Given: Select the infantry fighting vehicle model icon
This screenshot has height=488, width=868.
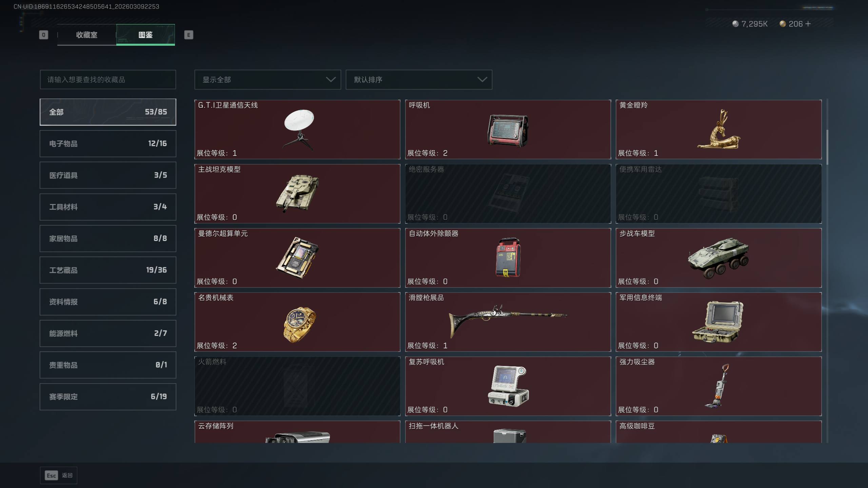Looking at the screenshot, I should point(718,258).
